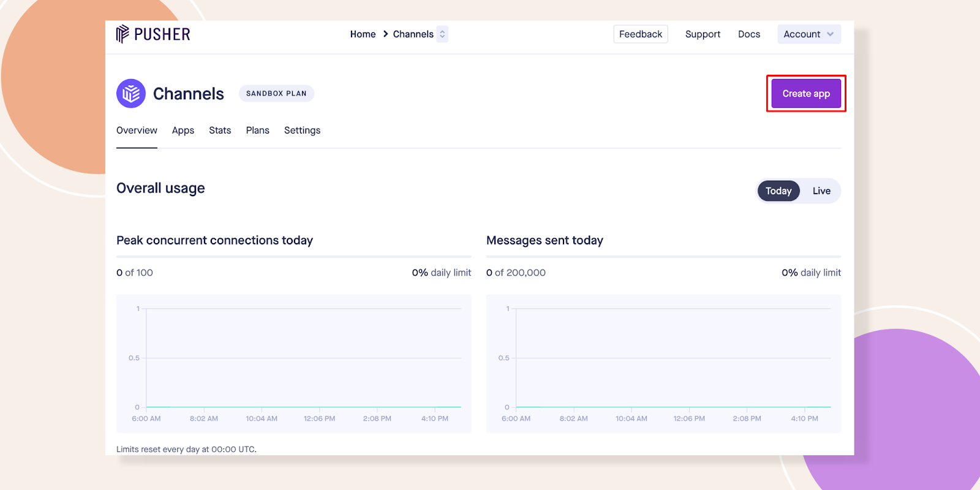Open the Support link
The image size is (980, 490).
coord(703,34)
